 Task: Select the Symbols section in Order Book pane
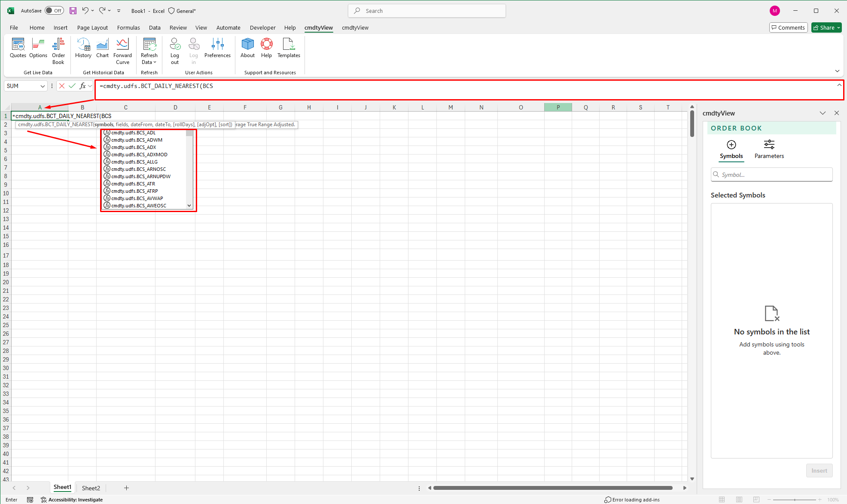(731, 149)
